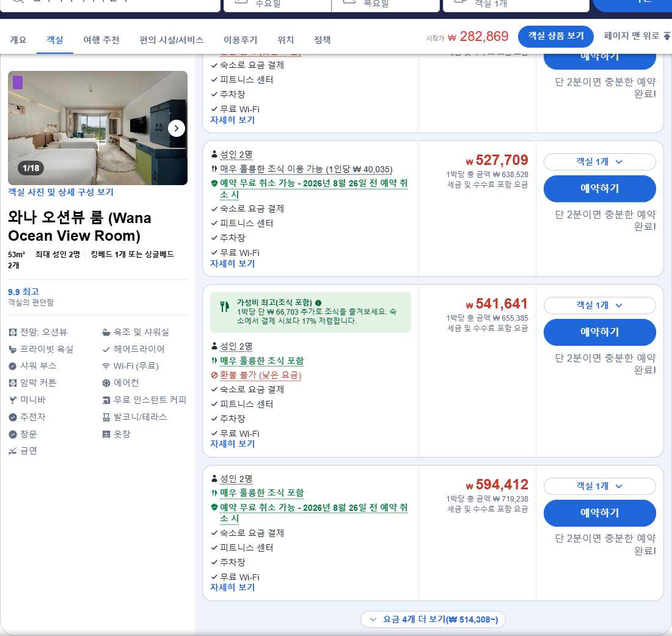Click the instant coffee icon
This screenshot has width=672, height=636.
pyautogui.click(x=106, y=400)
